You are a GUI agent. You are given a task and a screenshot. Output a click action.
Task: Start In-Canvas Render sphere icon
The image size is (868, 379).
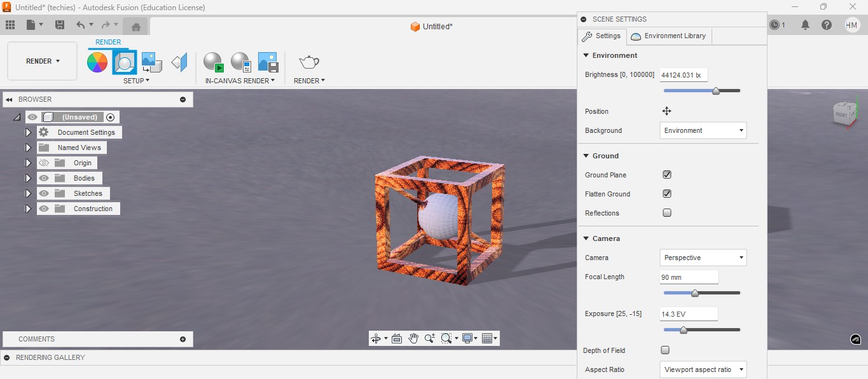pos(214,62)
